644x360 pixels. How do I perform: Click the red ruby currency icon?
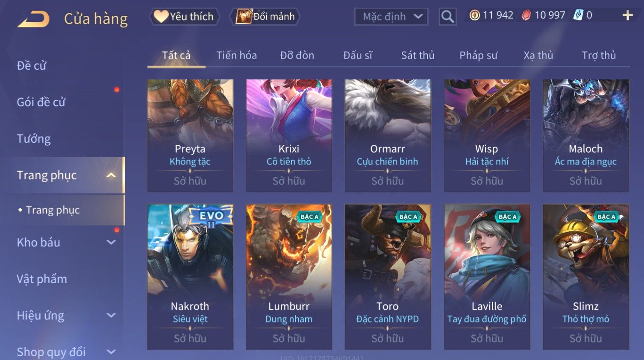click(526, 15)
